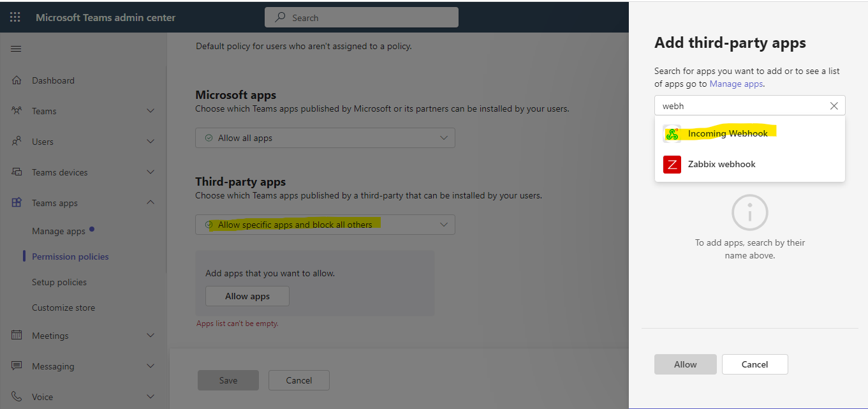Click the Incoming Webhook app logo
868x409 pixels.
click(671, 133)
